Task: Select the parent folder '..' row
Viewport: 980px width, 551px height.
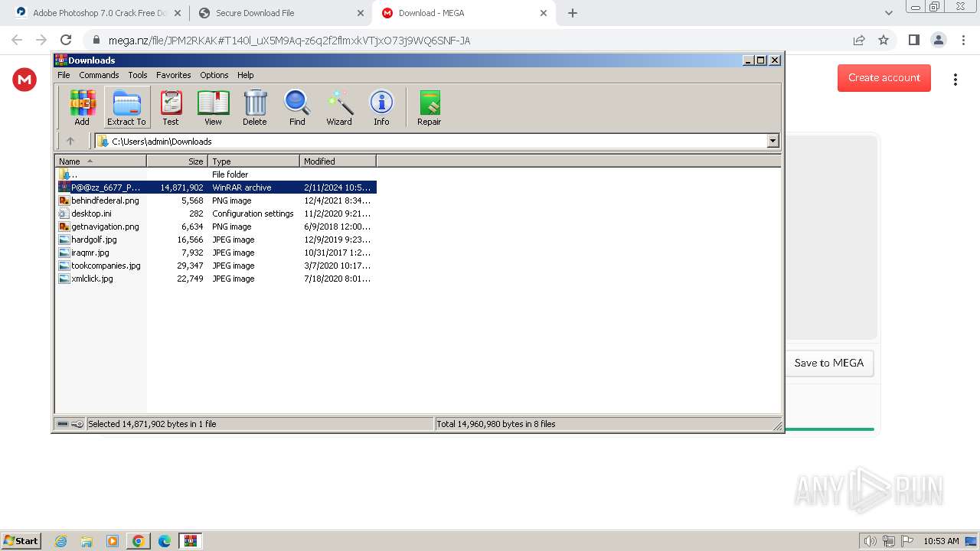Action: [x=216, y=174]
